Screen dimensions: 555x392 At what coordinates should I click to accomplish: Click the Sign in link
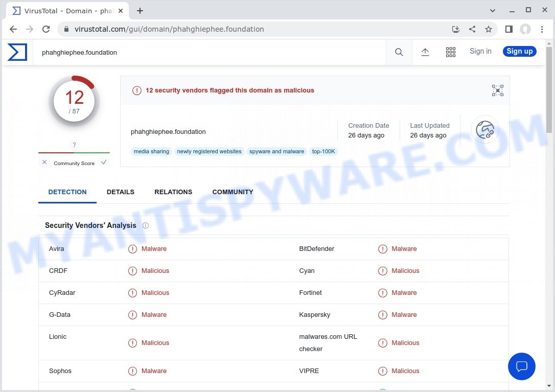[480, 51]
